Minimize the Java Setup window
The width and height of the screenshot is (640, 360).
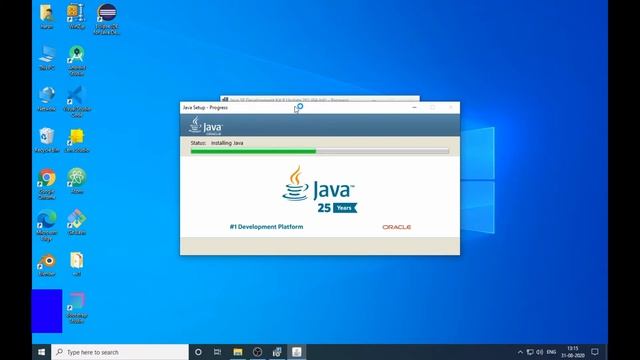pos(414,107)
